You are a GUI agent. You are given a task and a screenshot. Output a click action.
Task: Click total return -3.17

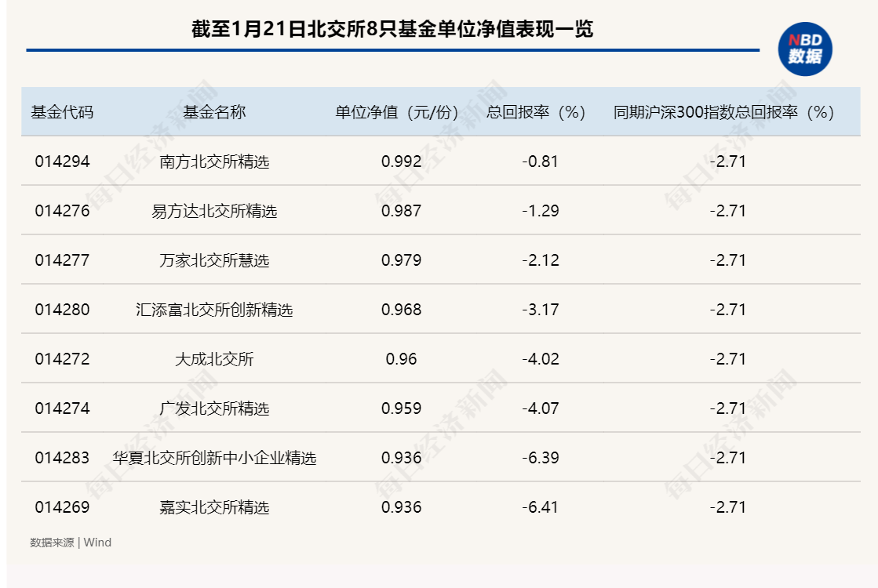point(540,310)
